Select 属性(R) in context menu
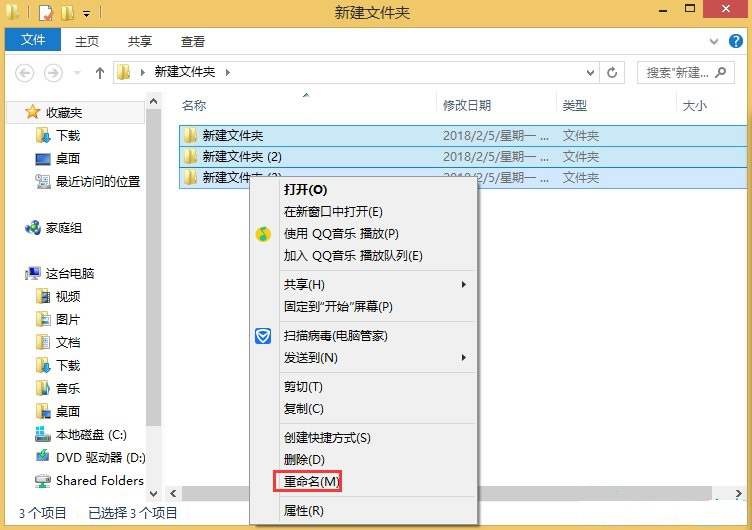The image size is (752, 530). point(304,511)
